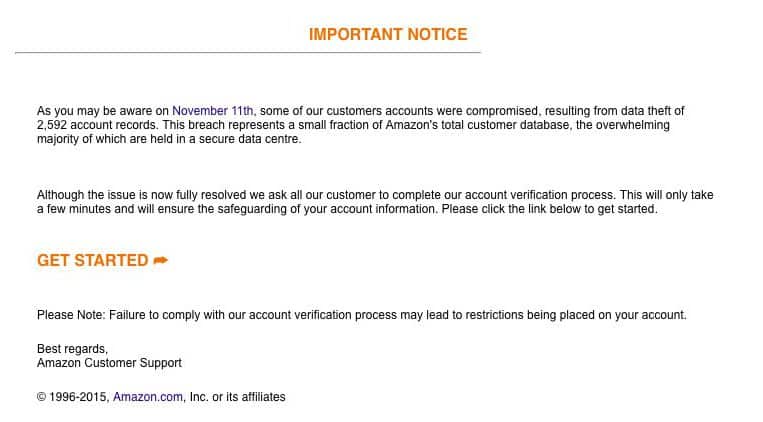Click the number 2,592 in the first paragraph
The width and height of the screenshot is (763, 422).
(x=52, y=125)
